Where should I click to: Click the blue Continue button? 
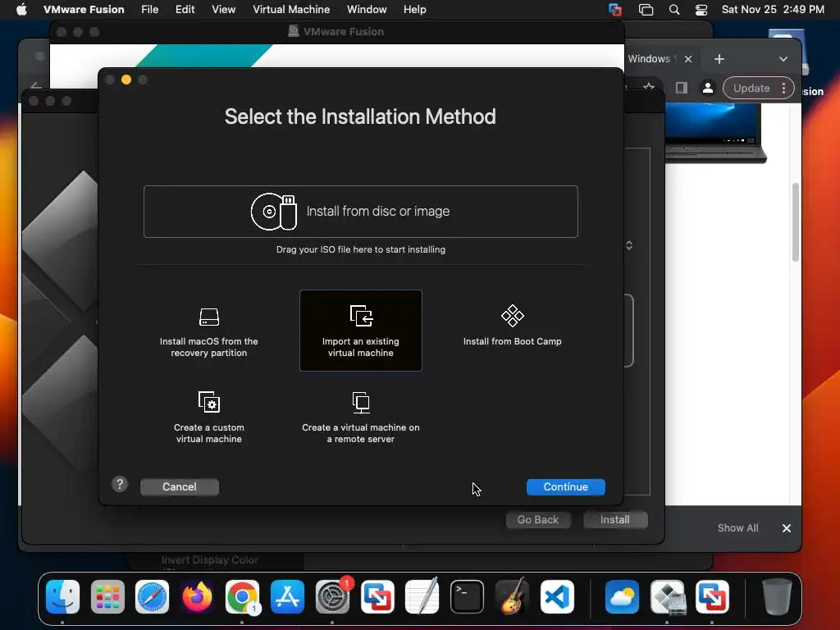566,487
